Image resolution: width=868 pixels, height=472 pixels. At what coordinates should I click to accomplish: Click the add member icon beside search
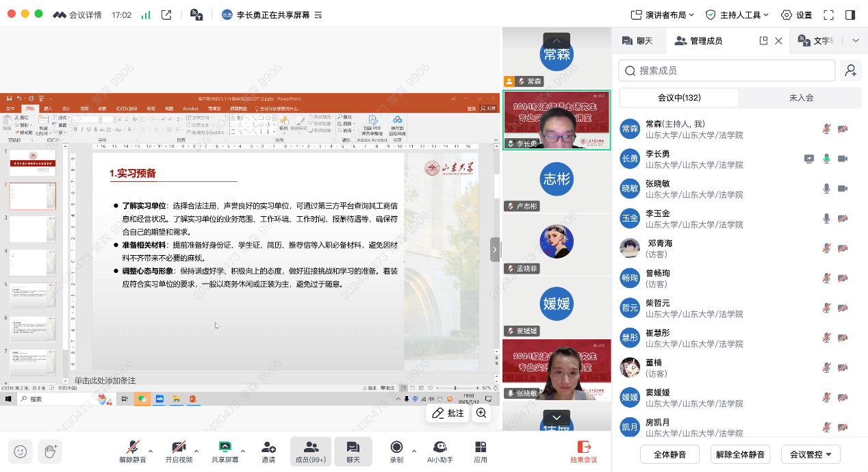(850, 70)
